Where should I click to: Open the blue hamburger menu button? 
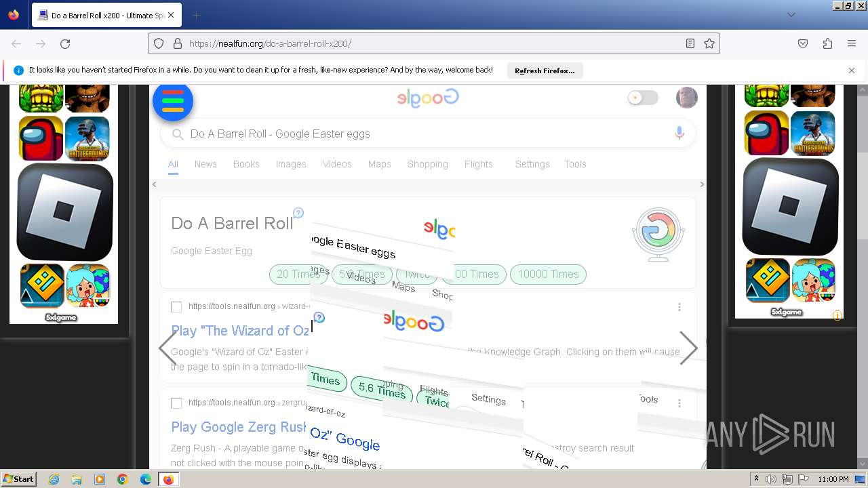(x=173, y=101)
